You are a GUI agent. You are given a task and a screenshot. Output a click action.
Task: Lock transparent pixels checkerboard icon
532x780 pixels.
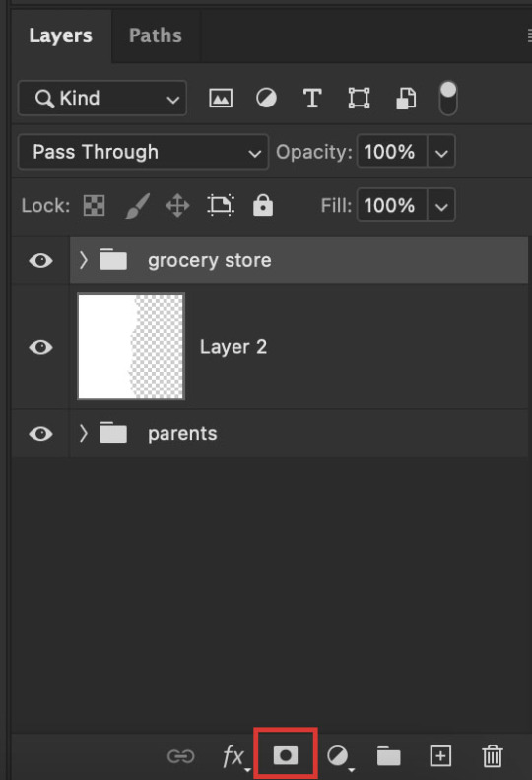(x=94, y=205)
